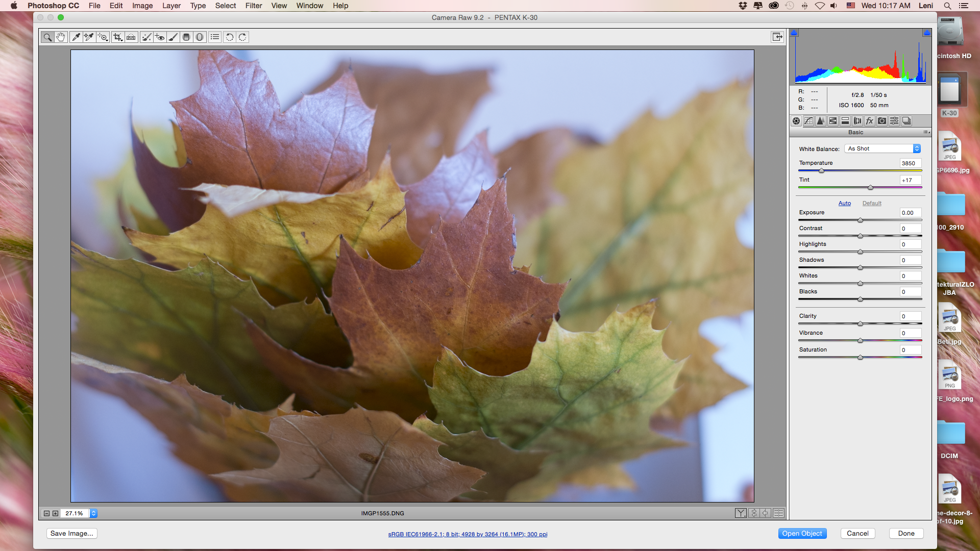Image resolution: width=980 pixels, height=551 pixels.
Task: Select the Graduated Filter tool
Action: tap(186, 37)
